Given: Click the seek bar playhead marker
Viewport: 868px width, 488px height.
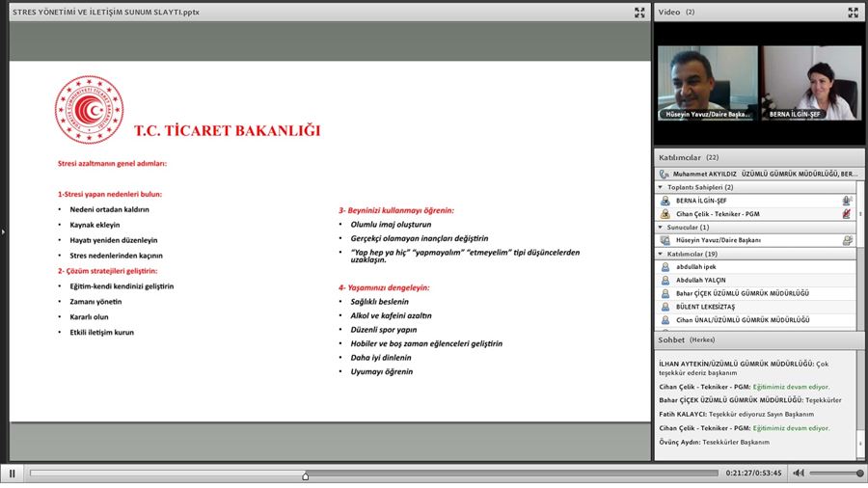Looking at the screenshot, I should [x=306, y=474].
